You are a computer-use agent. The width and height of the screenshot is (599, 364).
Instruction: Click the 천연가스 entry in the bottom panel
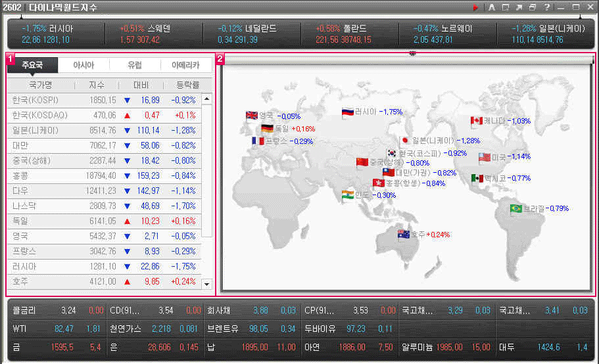tap(155, 329)
